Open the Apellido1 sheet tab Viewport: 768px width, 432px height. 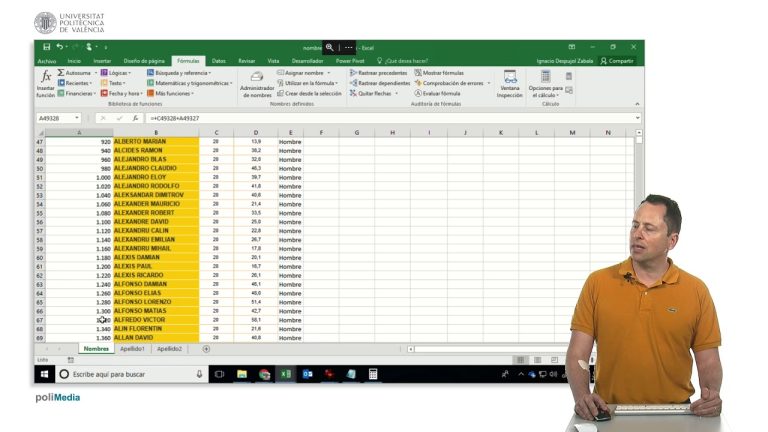(x=134, y=349)
